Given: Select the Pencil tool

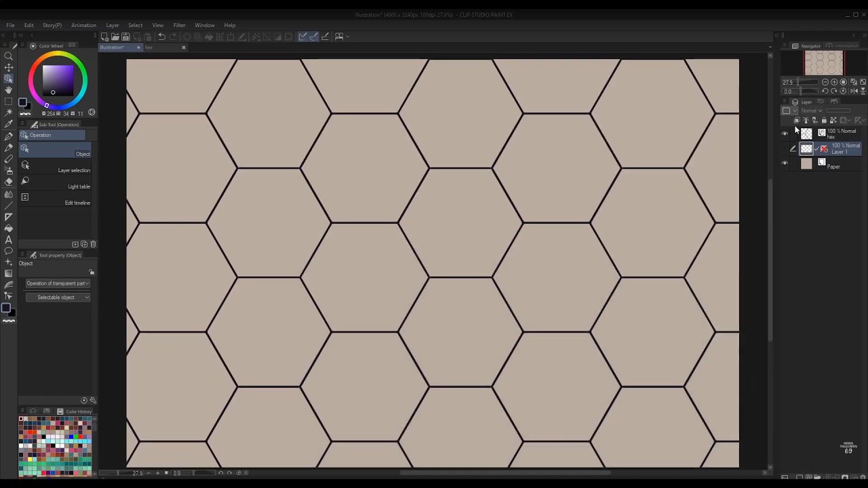Looking at the screenshot, I should [x=8, y=148].
